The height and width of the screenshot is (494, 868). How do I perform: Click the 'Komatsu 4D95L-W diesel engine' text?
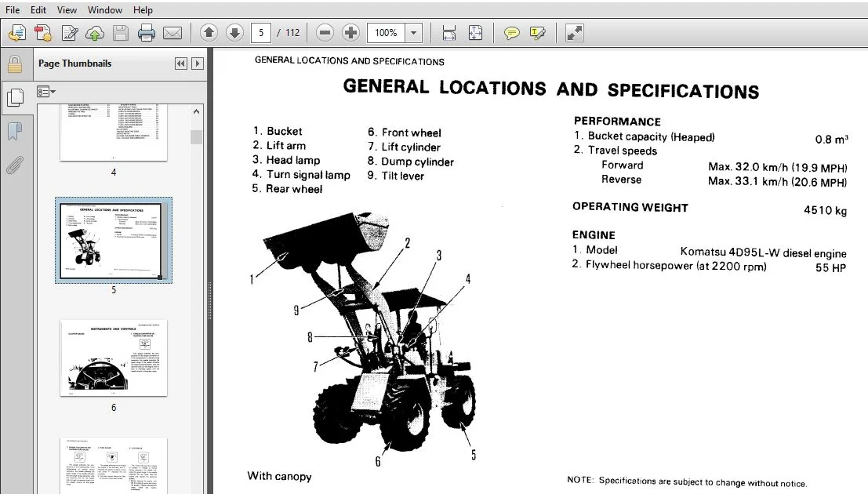tap(763, 252)
